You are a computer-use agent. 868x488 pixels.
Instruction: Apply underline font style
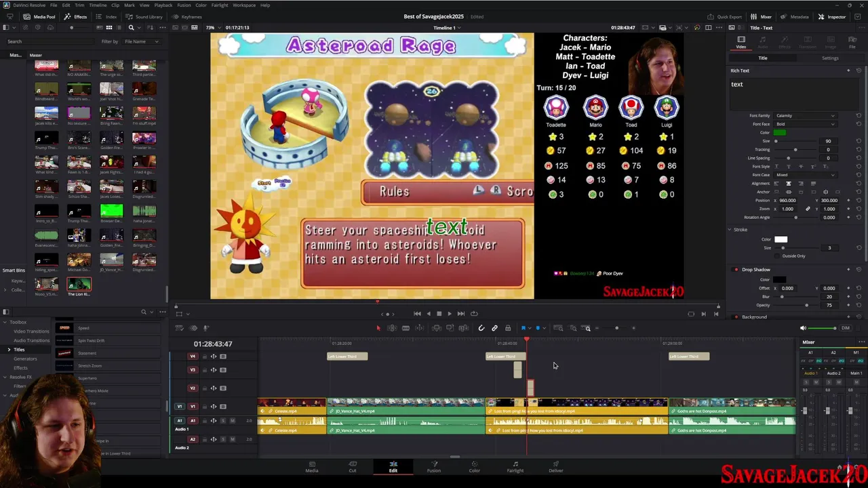pyautogui.click(x=776, y=167)
